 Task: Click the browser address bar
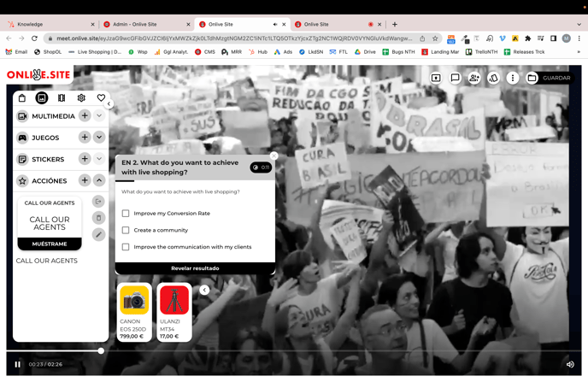(234, 38)
